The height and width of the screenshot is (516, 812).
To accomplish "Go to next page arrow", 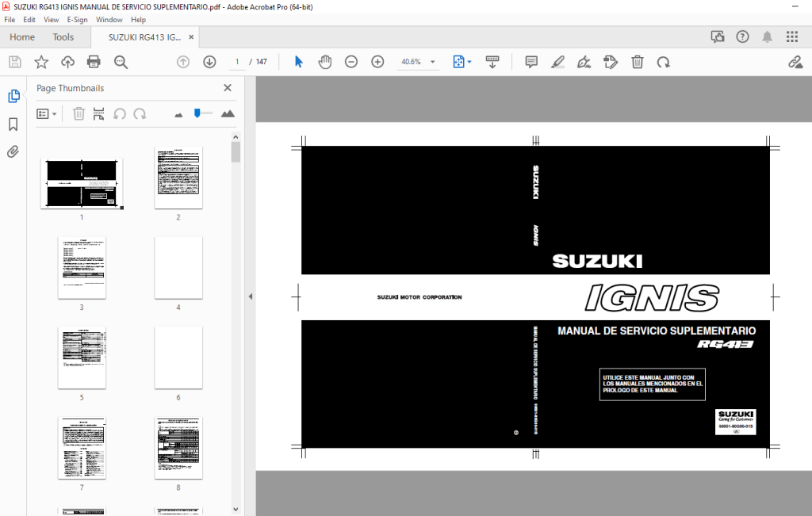I will tap(209, 62).
